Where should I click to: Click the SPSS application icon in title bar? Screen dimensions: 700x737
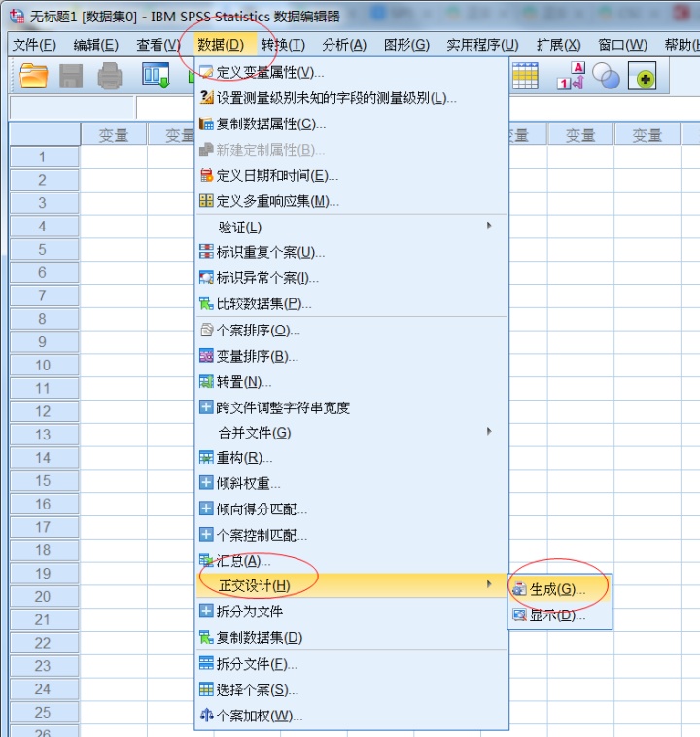[x=17, y=16]
